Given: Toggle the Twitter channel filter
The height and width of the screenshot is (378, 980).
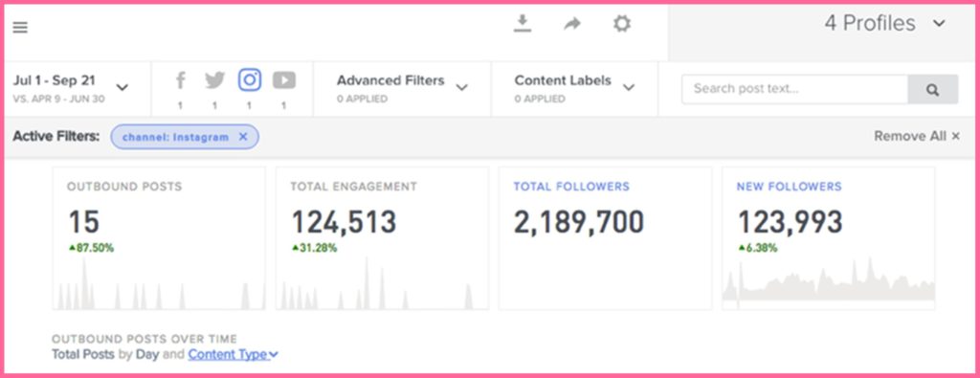Looking at the screenshot, I should (214, 80).
